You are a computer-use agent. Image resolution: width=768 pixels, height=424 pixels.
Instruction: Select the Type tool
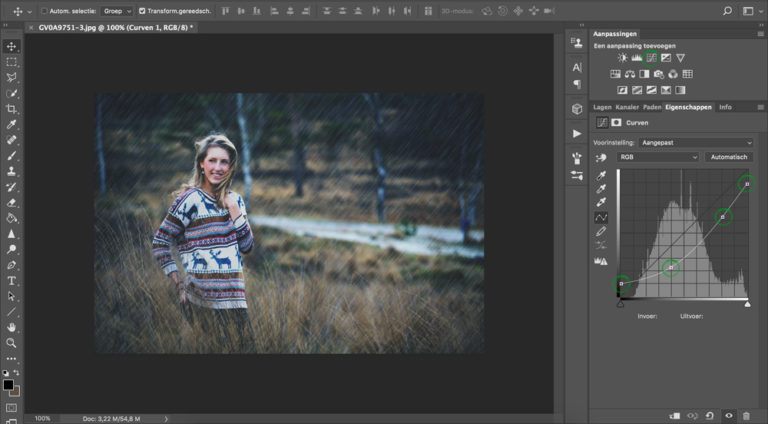(11, 281)
